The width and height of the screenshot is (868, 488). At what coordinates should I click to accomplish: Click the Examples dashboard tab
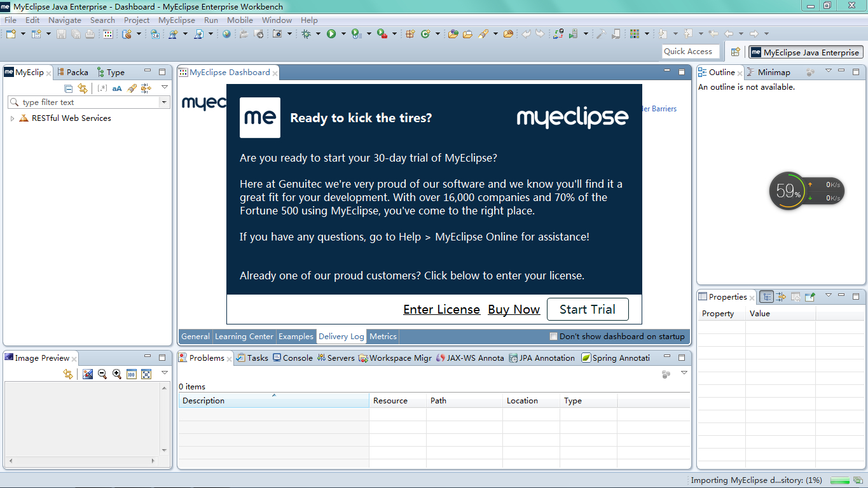(296, 337)
